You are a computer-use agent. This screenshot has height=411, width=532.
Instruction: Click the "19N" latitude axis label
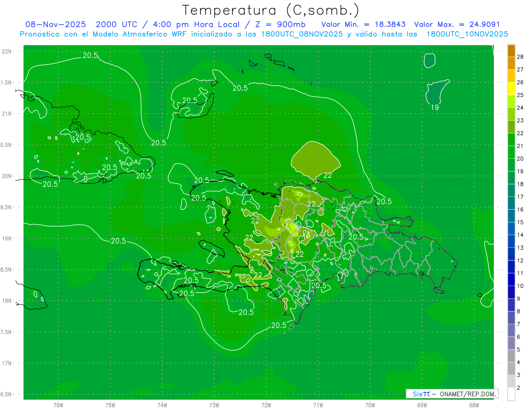click(7, 238)
